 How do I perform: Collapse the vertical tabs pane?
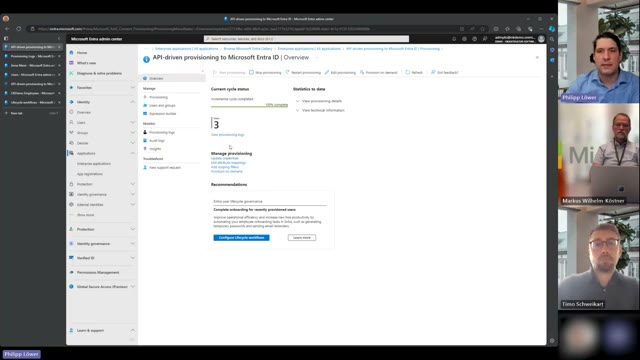(x=59, y=38)
